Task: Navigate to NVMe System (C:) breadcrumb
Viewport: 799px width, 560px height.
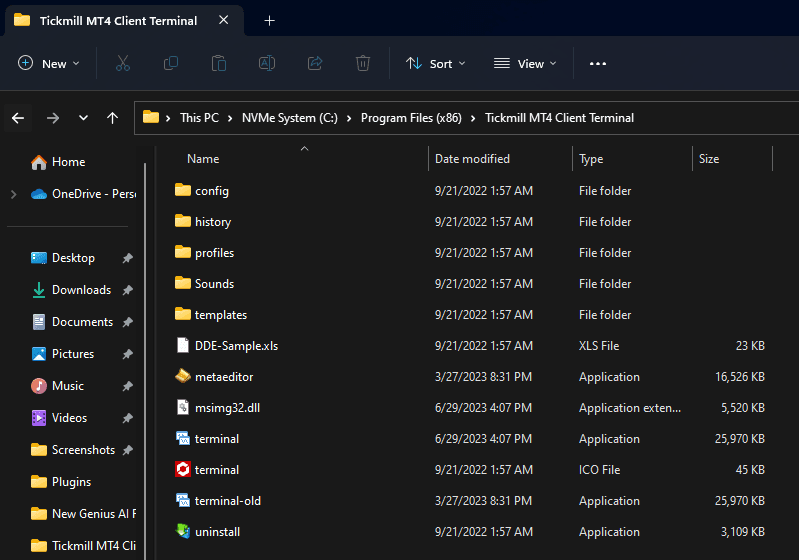Action: tap(289, 118)
